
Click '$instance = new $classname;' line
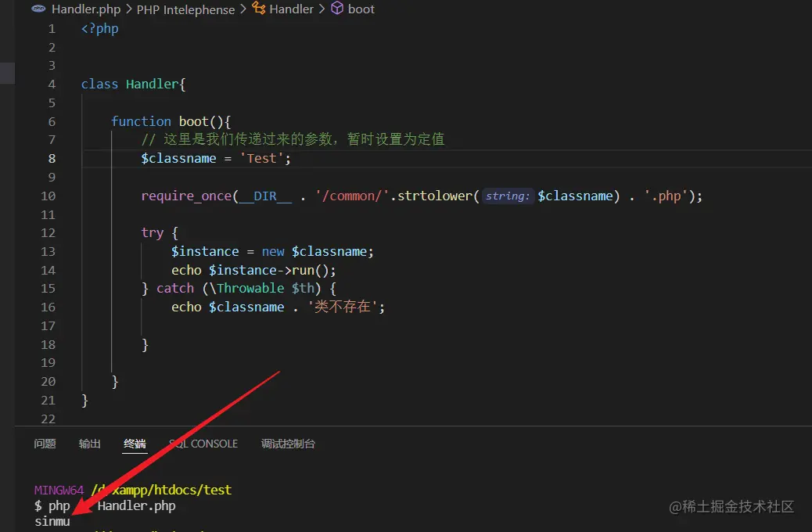[272, 252]
